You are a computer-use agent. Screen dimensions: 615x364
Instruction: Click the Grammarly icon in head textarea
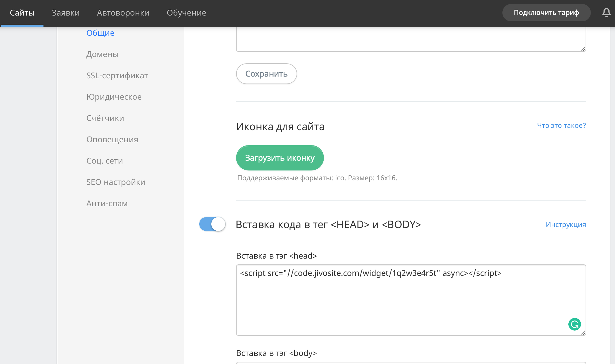(x=574, y=324)
